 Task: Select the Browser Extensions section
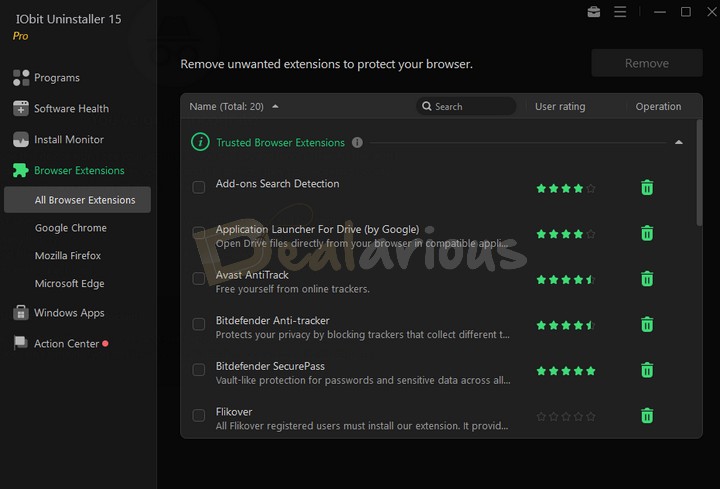(79, 170)
